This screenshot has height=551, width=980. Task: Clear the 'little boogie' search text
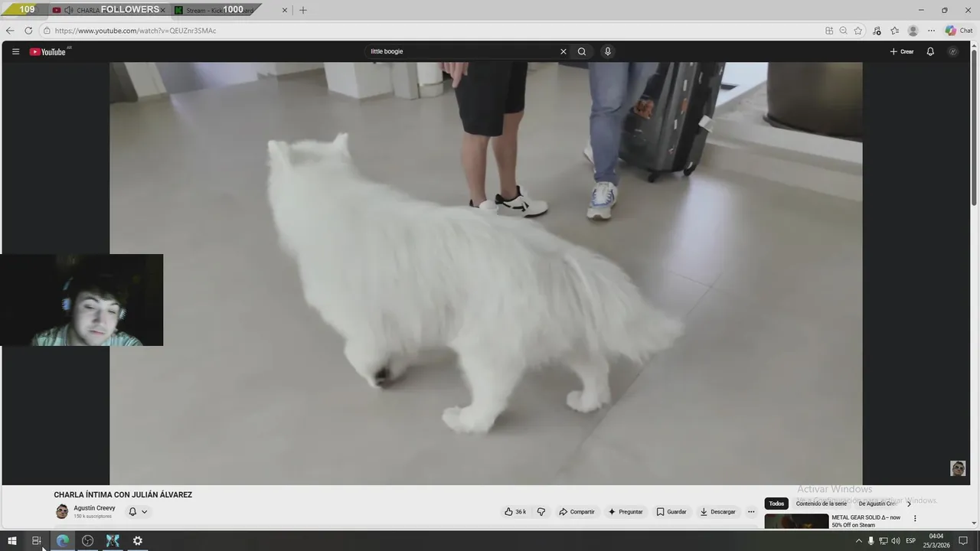[x=563, y=51]
